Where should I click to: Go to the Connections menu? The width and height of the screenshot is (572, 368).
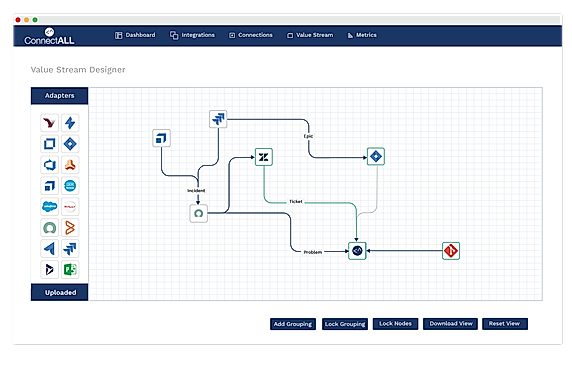click(251, 35)
